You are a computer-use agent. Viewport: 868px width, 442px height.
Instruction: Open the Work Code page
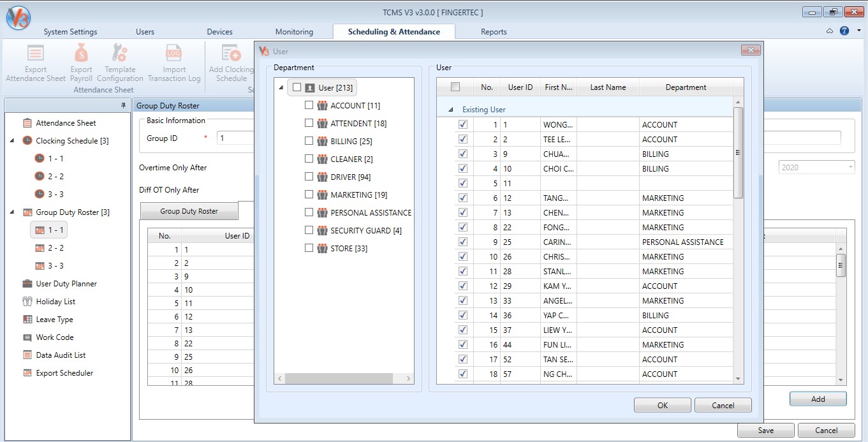tap(48, 337)
